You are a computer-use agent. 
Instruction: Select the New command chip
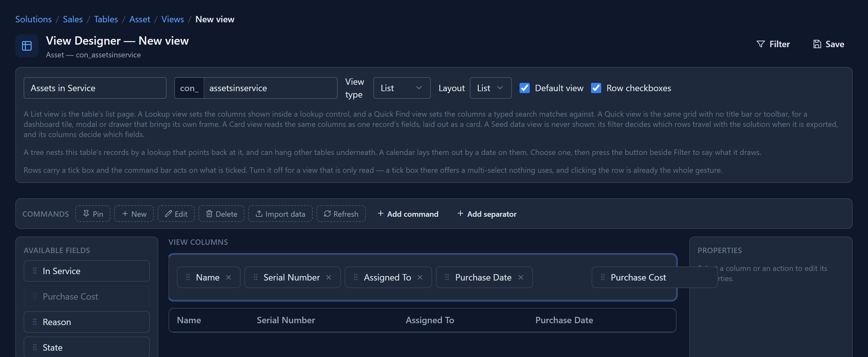click(134, 214)
